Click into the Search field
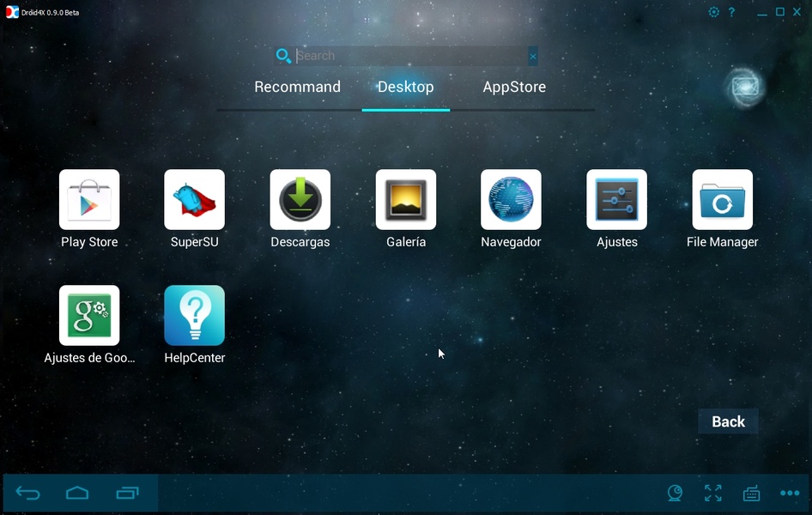Viewport: 812px width, 515px height. [411, 56]
